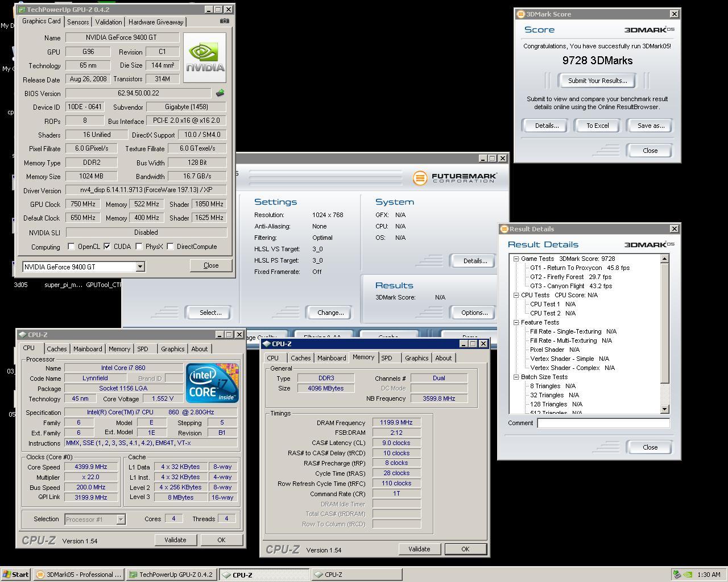Click the To Excel button
This screenshot has width=728, height=582.
click(598, 126)
